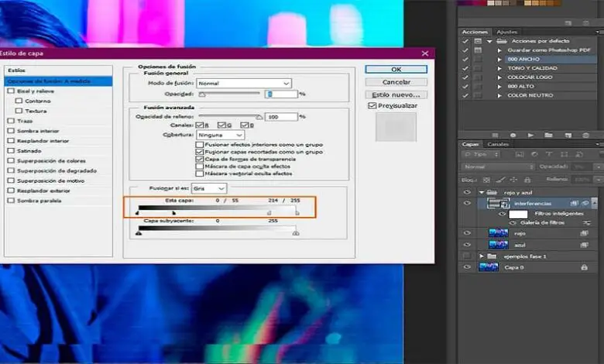Expand the COLOCAR LOGO action
Image resolution: width=604 pixels, height=364 pixels.
coord(499,77)
